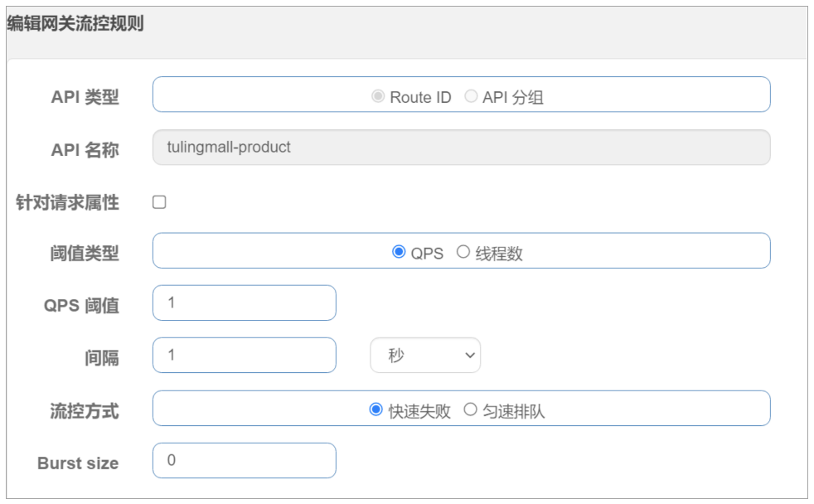Focus the QPS 阈值 input field
The width and height of the screenshot is (814, 504).
tap(245, 303)
